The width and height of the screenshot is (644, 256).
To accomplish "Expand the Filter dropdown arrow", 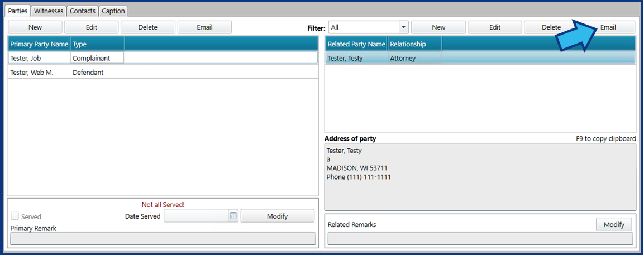I will click(x=403, y=27).
